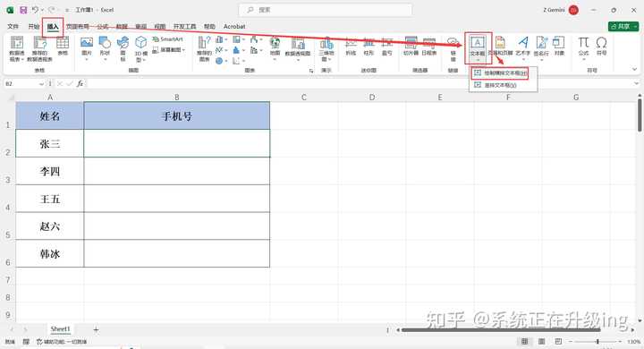Open the WordArt gallery
Screen dimensions: 644x349
(x=523, y=47)
